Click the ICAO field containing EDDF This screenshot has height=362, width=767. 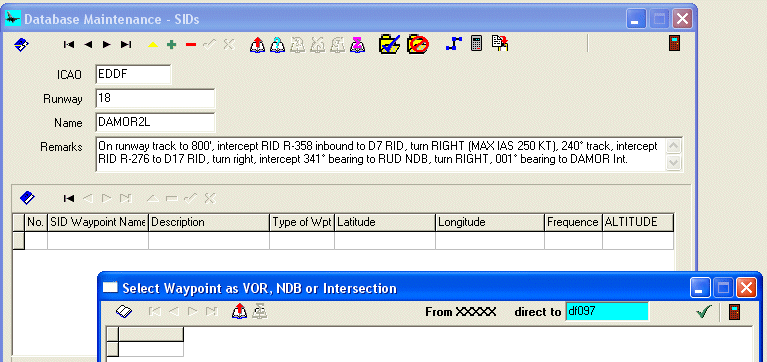tap(133, 74)
